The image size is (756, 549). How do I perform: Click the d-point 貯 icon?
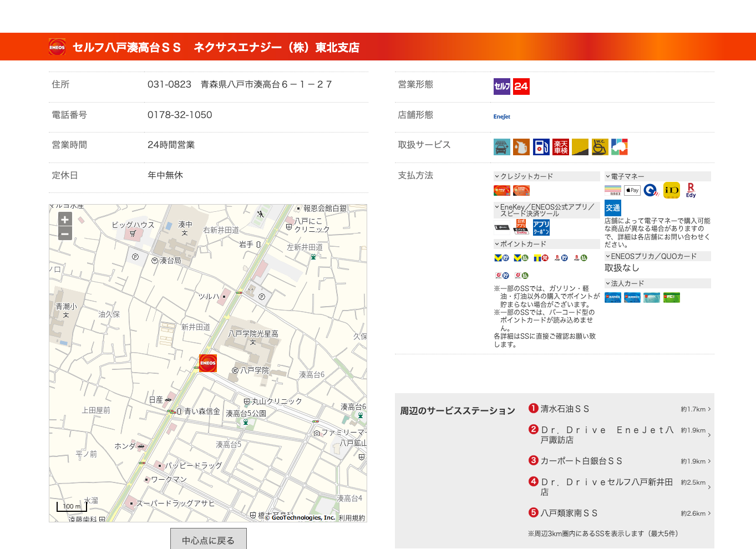502,275
